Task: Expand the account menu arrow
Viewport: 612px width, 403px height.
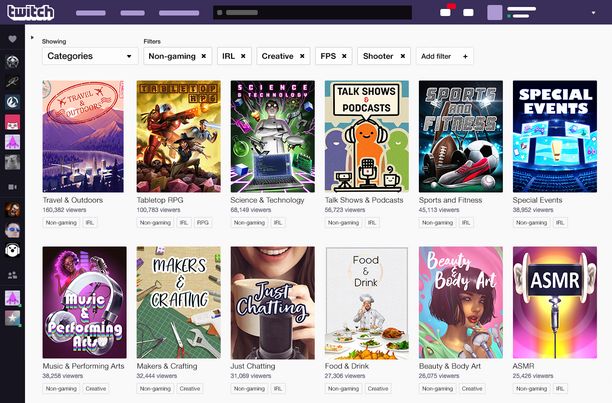Action: (x=593, y=13)
